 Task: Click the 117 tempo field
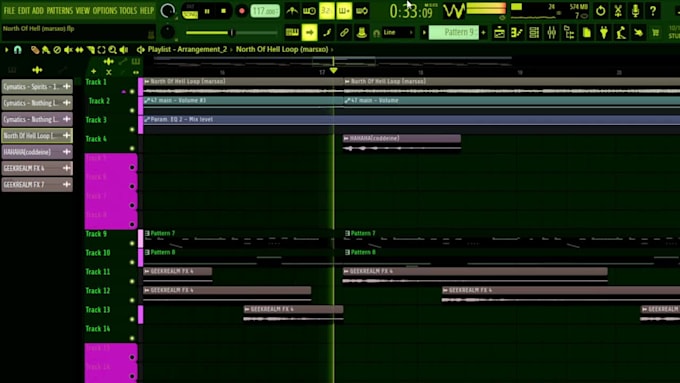click(x=265, y=11)
